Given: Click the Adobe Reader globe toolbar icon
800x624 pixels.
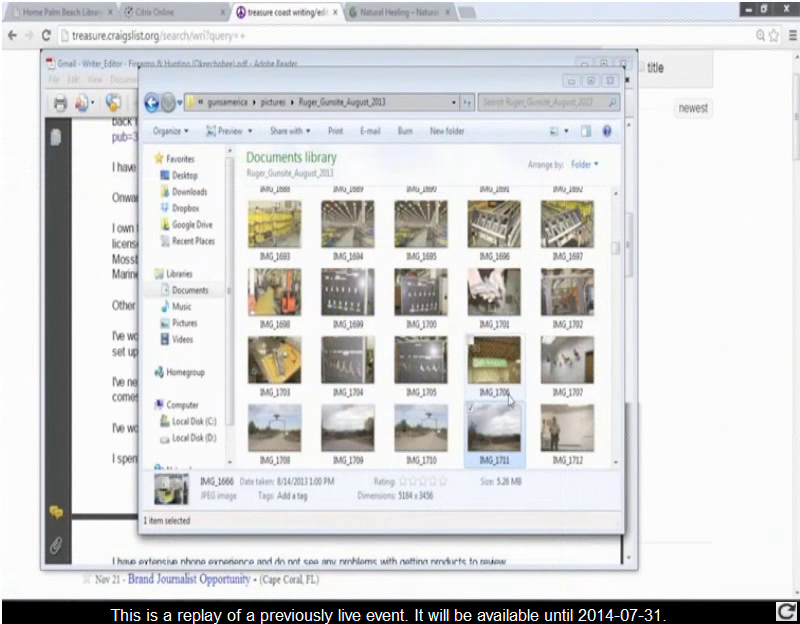Looking at the screenshot, I should click(113, 103).
